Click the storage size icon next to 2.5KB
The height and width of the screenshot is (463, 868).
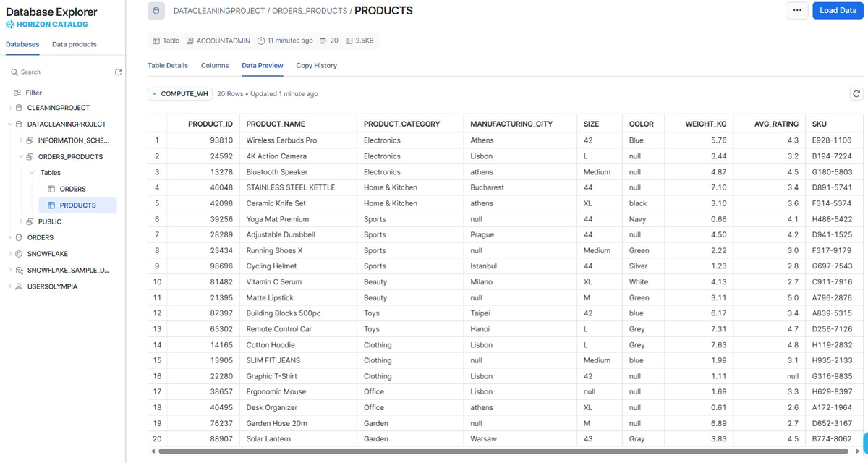tap(349, 41)
